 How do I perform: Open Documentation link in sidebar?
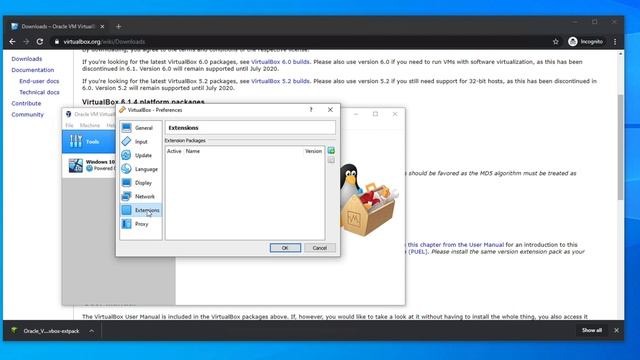point(33,70)
